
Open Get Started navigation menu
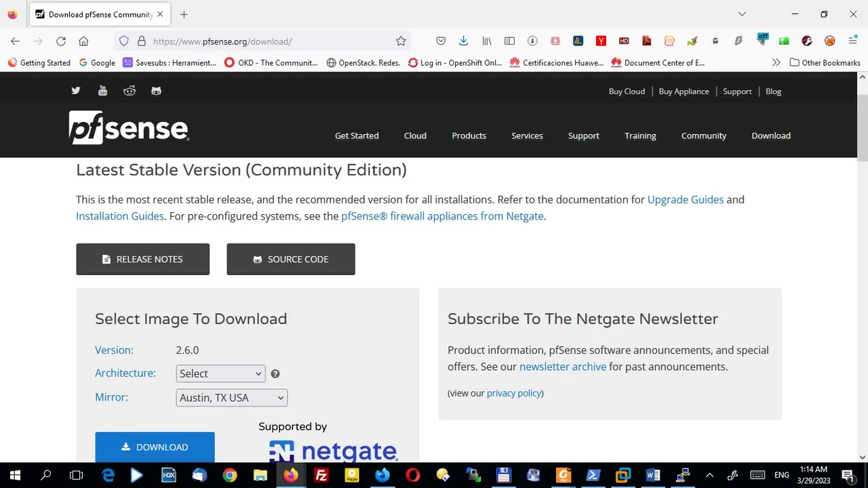coord(357,136)
